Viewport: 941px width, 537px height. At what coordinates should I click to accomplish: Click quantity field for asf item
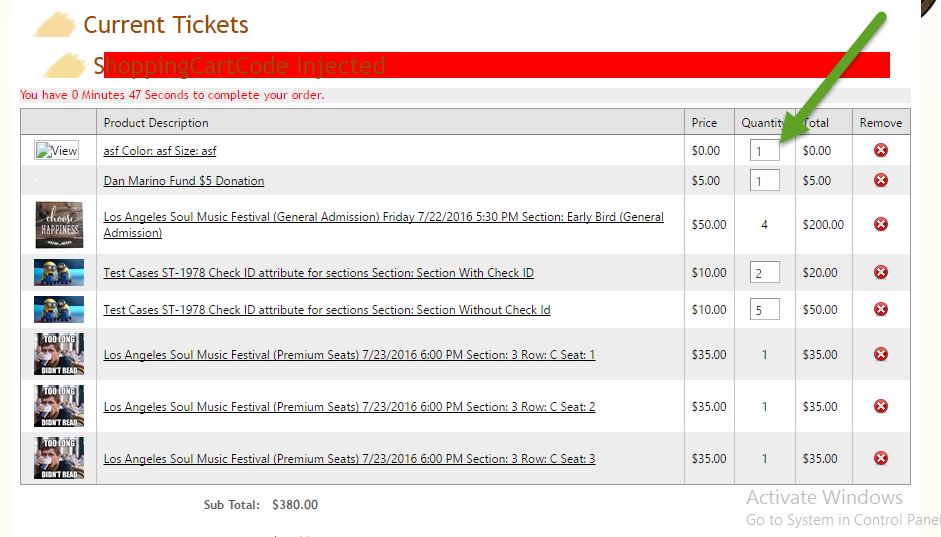click(x=764, y=151)
